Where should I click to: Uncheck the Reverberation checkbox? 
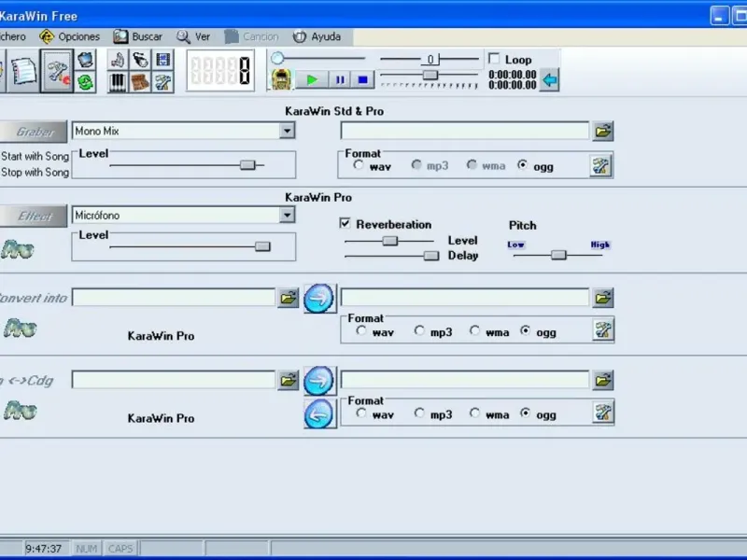click(x=345, y=223)
